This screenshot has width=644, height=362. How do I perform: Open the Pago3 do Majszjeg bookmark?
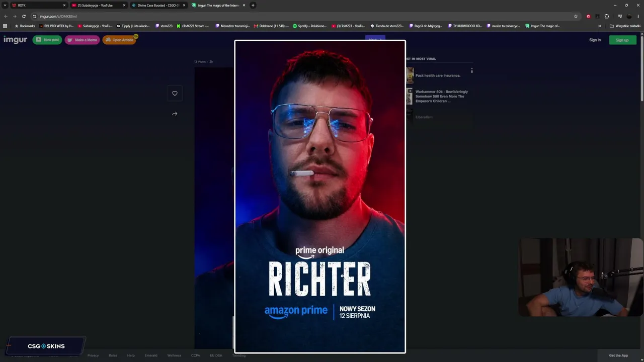[426, 26]
